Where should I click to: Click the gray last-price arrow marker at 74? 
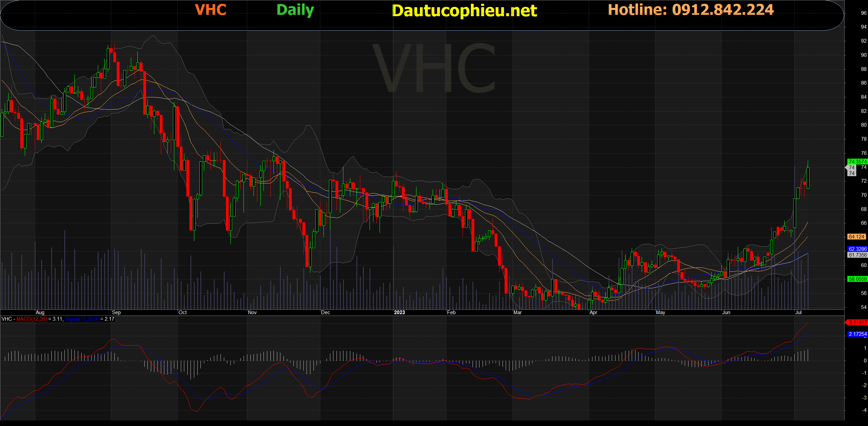tap(851, 168)
